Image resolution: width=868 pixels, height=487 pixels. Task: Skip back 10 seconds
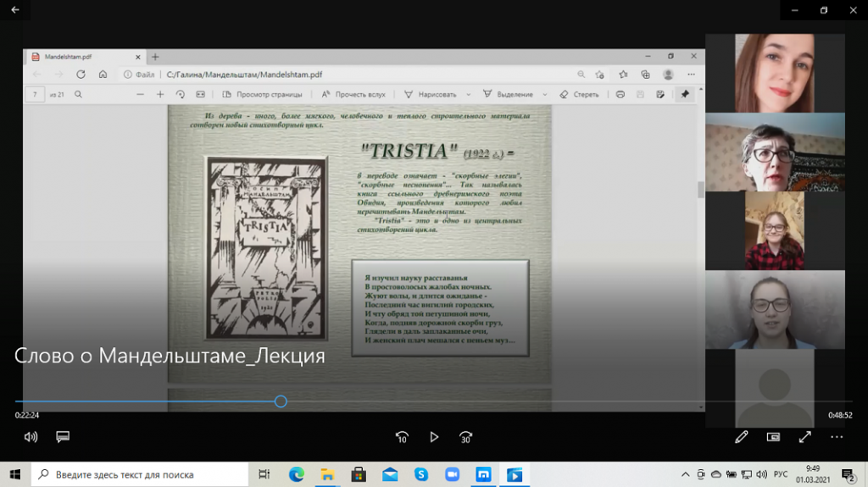(x=402, y=437)
